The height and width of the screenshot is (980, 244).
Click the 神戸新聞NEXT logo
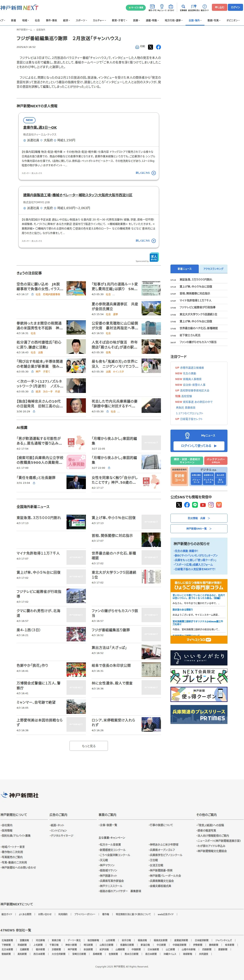pyautogui.click(x=19, y=8)
